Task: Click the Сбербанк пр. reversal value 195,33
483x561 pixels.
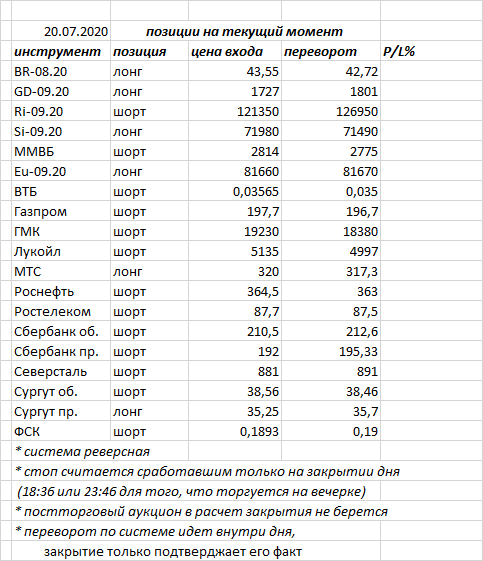Action: [331, 352]
